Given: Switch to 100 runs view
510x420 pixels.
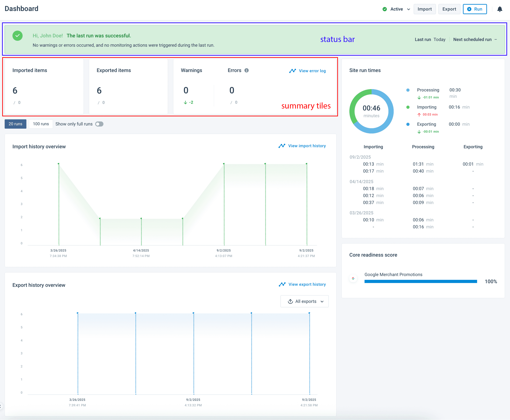Looking at the screenshot, I should [41, 124].
